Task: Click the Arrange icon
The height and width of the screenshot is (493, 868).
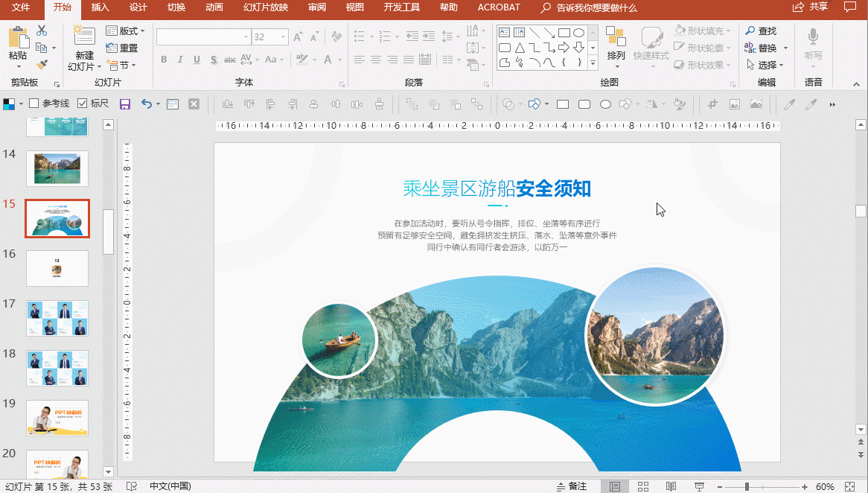Action: (616, 43)
